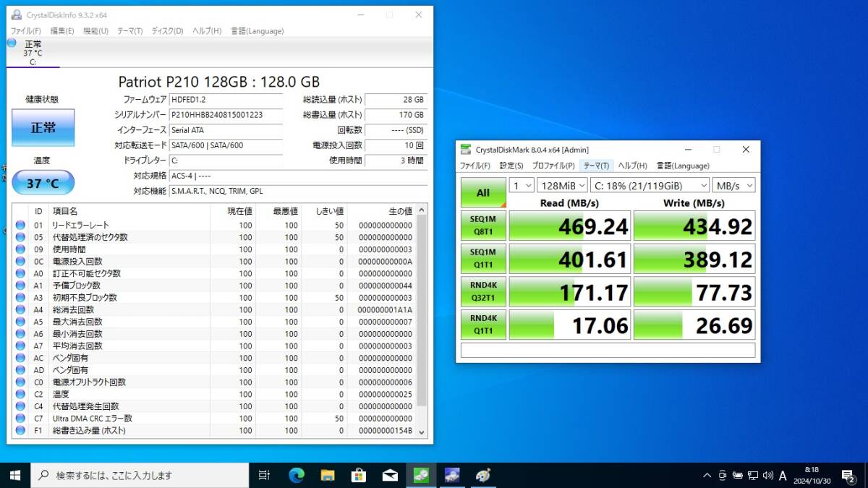Open ヘルプ(H) menu in CrystalDiskMark

[632, 166]
